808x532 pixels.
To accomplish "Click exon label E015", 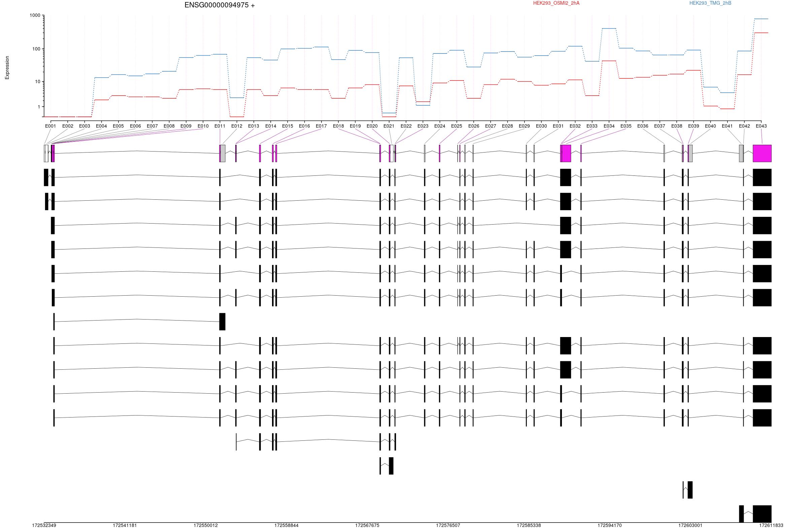I will click(287, 126).
